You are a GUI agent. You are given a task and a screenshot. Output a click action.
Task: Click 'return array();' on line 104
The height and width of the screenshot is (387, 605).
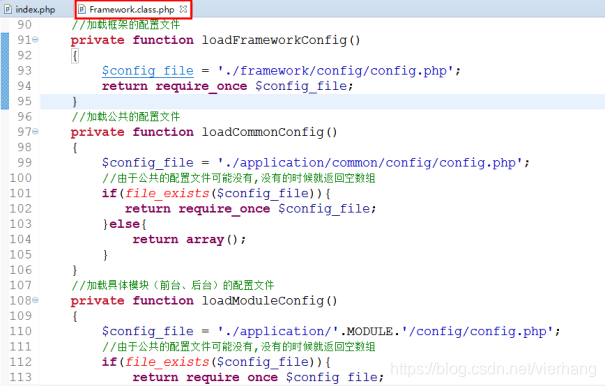(189, 240)
